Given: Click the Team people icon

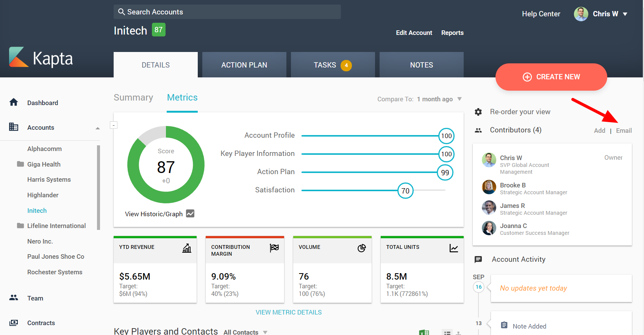Looking at the screenshot, I should point(14,298).
